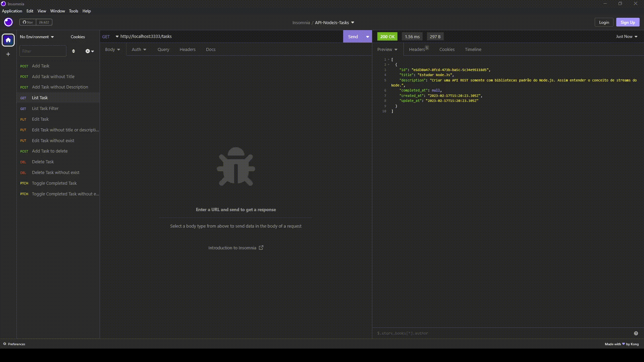Open the response filter help icon
The height and width of the screenshot is (362, 644).
[x=636, y=333]
